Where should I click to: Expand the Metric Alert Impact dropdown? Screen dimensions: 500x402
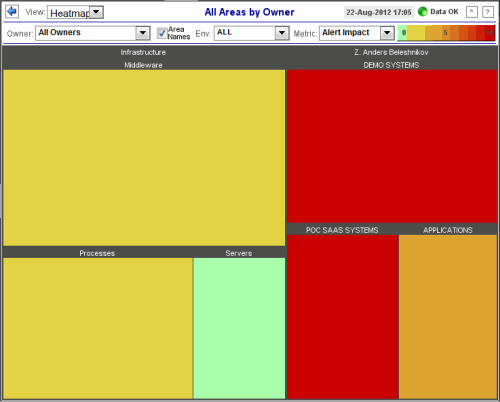tap(357, 33)
